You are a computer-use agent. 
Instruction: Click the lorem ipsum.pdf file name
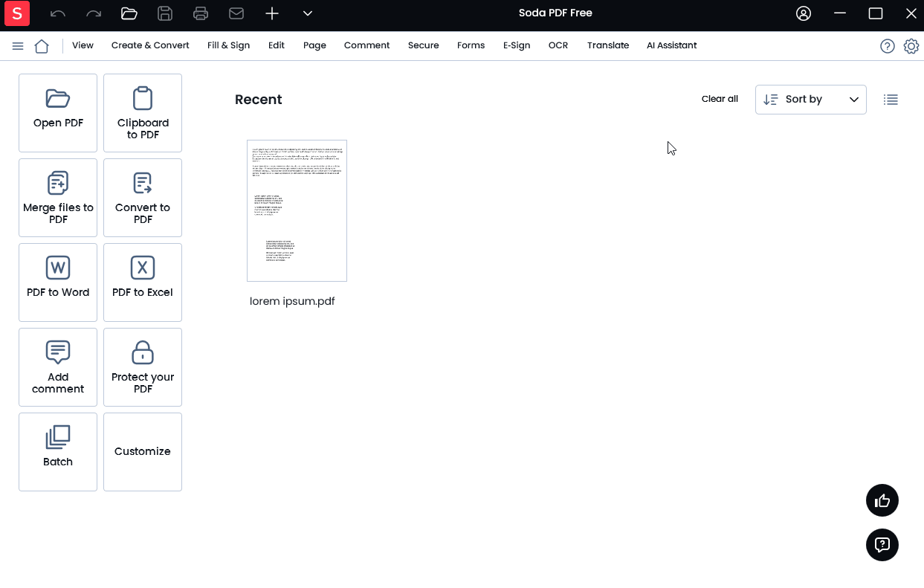click(292, 301)
